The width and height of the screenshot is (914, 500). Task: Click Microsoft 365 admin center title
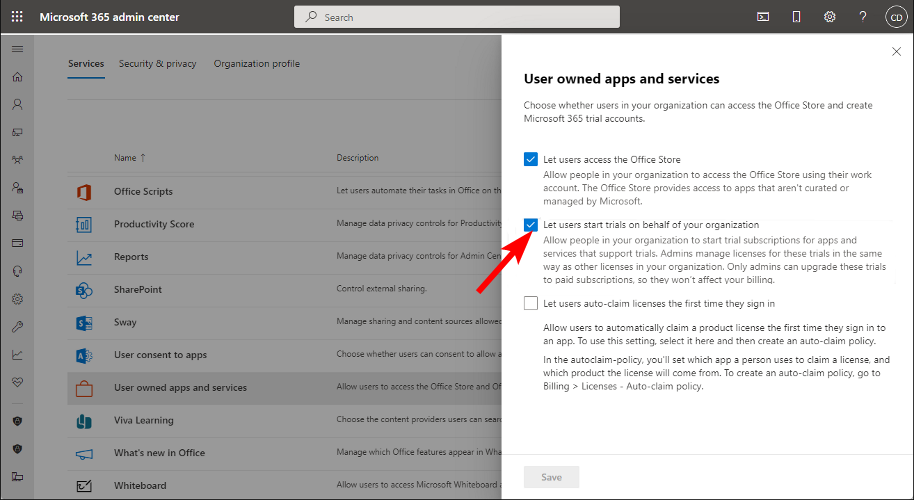tap(110, 17)
